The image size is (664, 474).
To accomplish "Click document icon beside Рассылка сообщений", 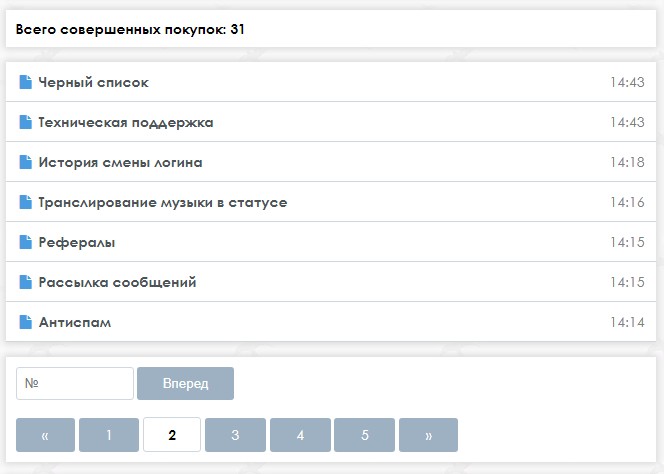I will point(25,282).
